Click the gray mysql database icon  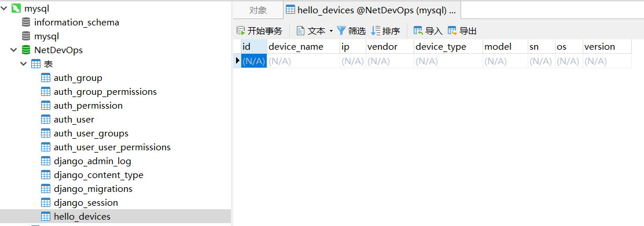pos(26,36)
